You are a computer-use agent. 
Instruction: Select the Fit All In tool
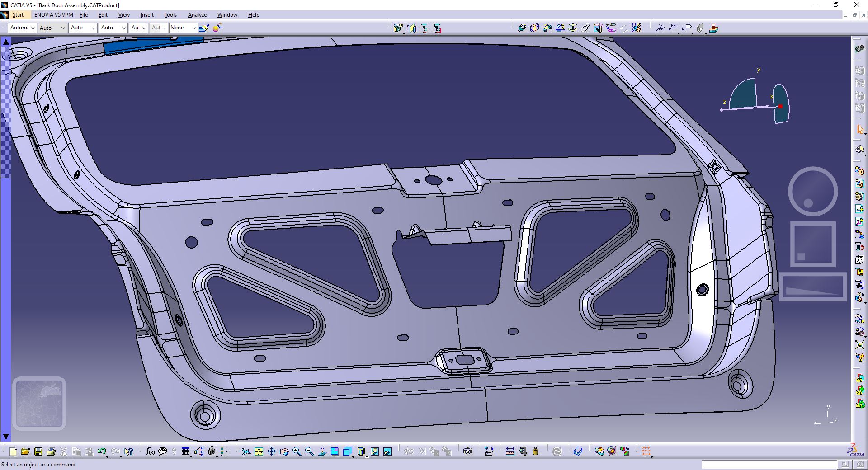tap(259, 451)
